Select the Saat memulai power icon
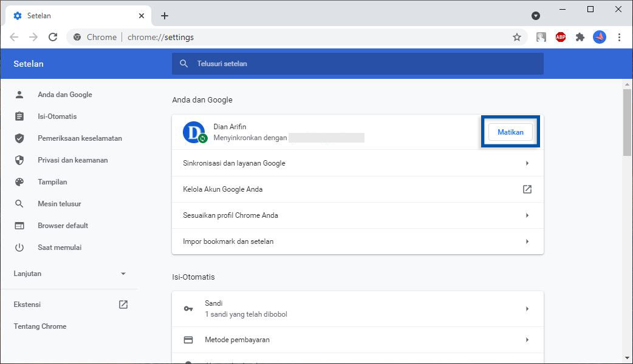 coord(18,247)
